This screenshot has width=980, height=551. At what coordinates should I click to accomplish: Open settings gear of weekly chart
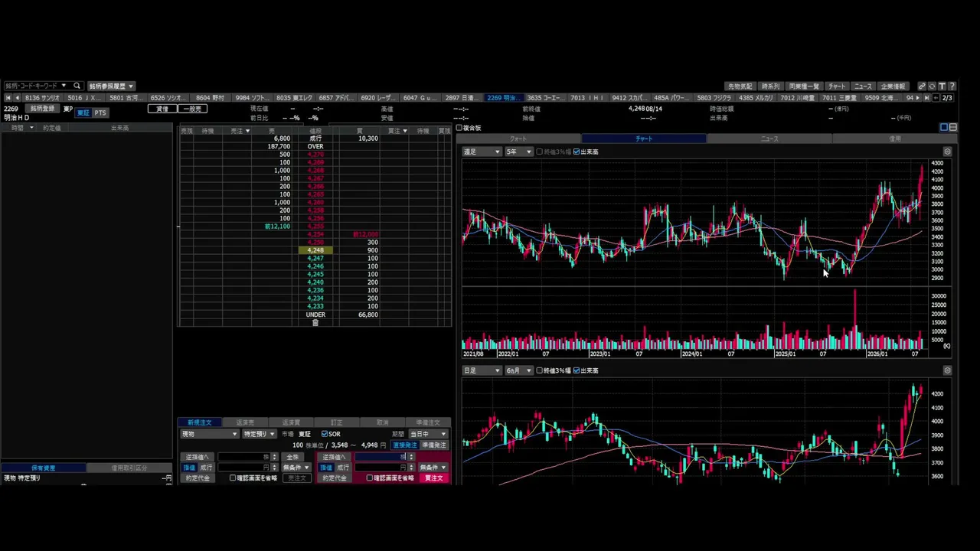(947, 152)
